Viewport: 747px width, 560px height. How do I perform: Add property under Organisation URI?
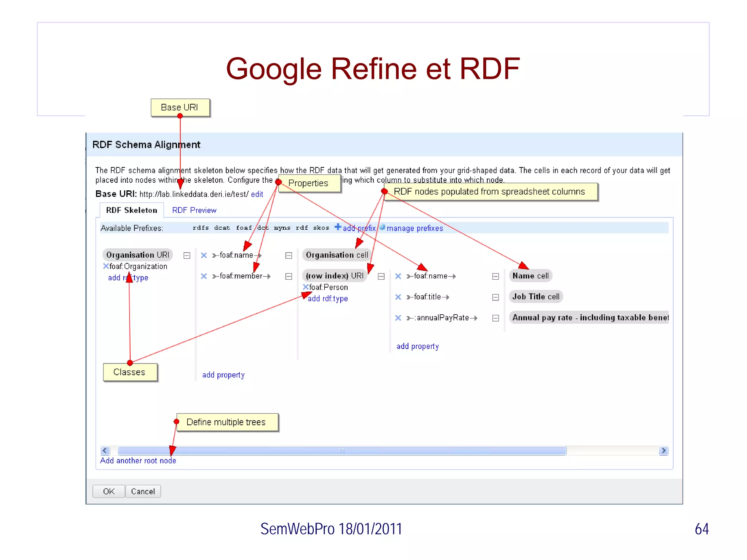pos(223,375)
